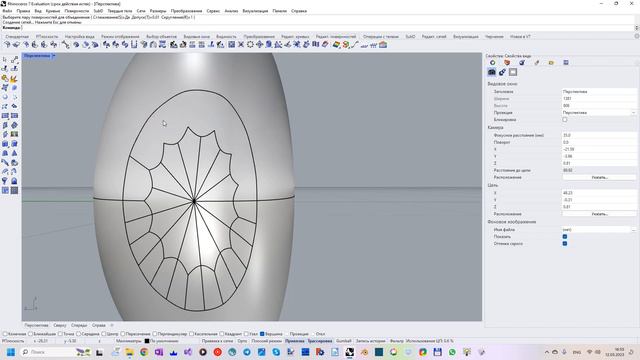Switch to the Справа viewport tab
The width and height of the screenshot is (640, 360).
click(x=99, y=325)
